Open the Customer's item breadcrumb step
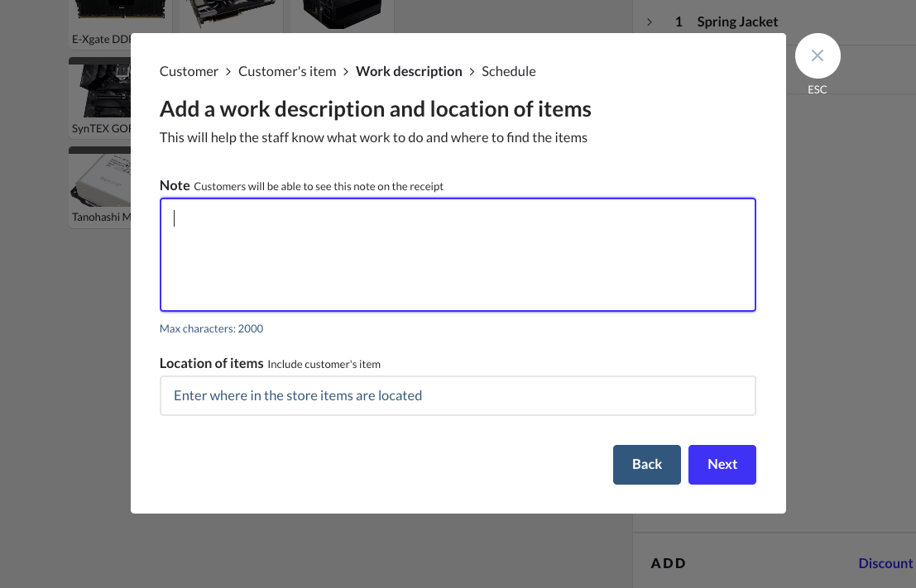 (287, 71)
